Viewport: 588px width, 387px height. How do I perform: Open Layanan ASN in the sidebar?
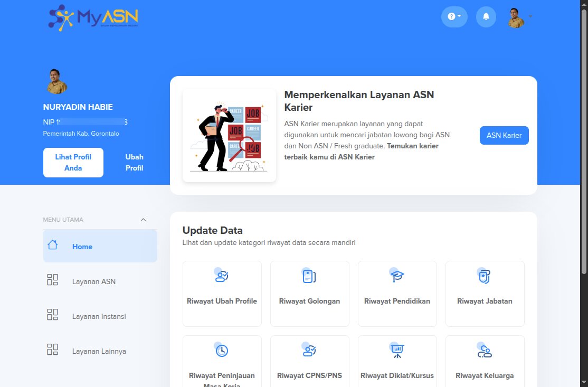pyautogui.click(x=94, y=281)
